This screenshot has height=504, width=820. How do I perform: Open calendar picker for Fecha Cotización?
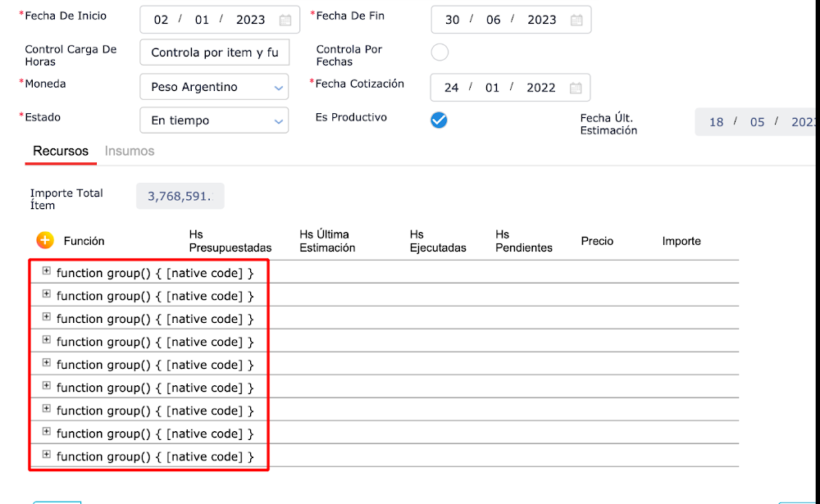tap(576, 88)
